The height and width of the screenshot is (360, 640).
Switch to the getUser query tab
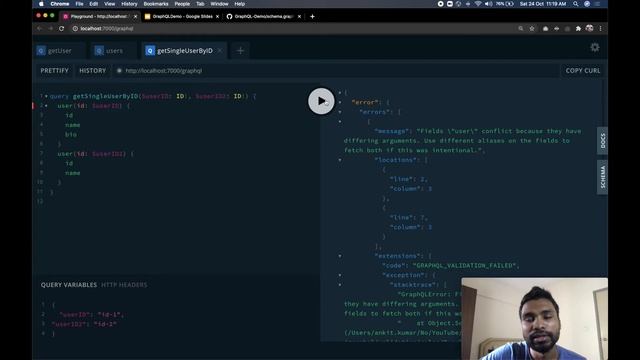tap(59, 51)
